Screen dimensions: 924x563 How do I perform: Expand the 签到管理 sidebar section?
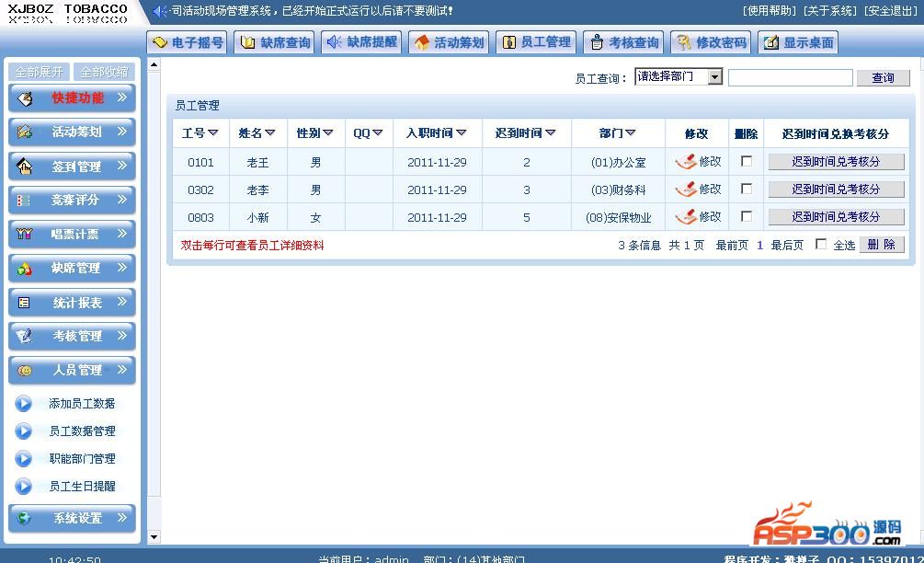tap(72, 167)
